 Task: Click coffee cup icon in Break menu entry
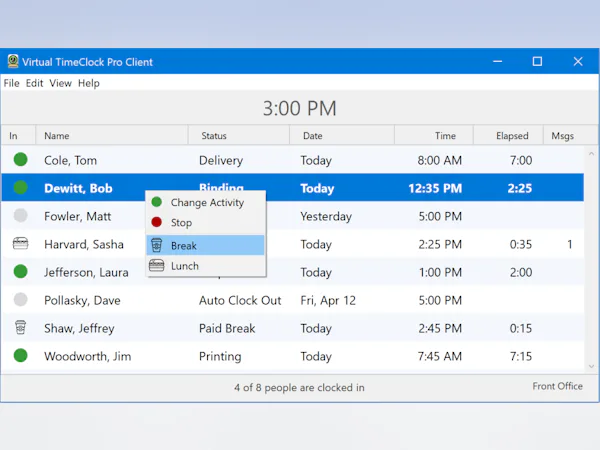click(157, 245)
